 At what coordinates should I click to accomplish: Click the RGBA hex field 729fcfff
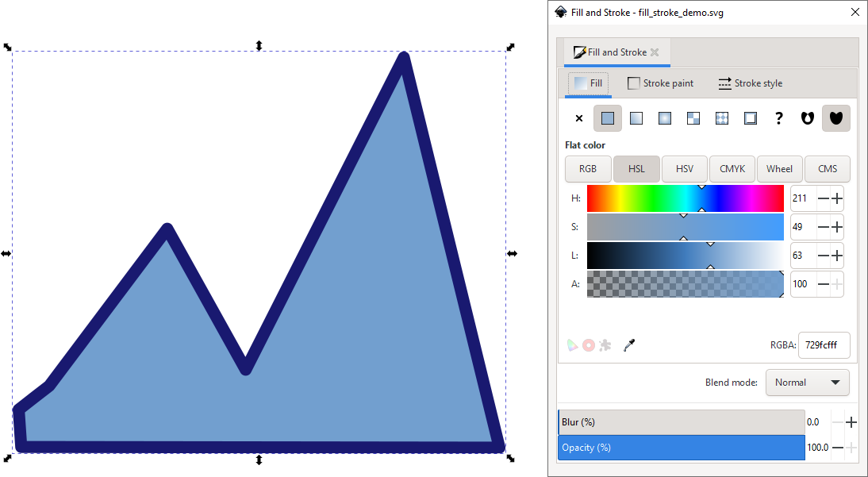(824, 345)
